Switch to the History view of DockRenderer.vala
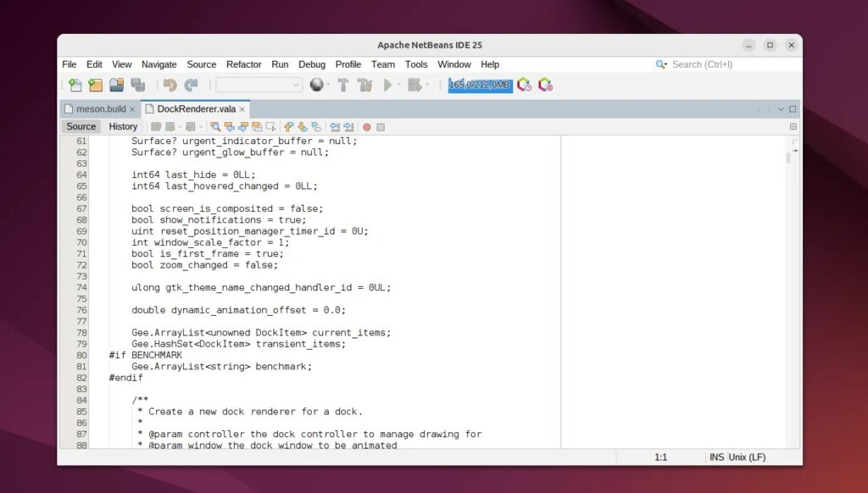 [123, 126]
